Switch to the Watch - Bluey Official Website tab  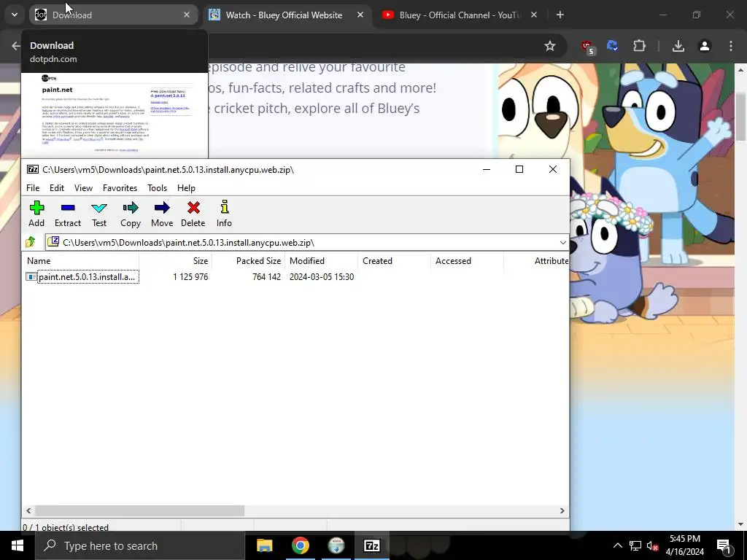pos(284,15)
